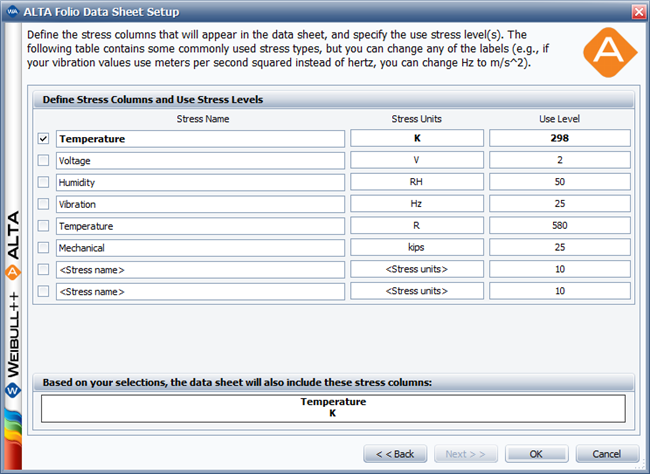
Task: Click the Temperature use level 298 field
Action: [x=559, y=139]
